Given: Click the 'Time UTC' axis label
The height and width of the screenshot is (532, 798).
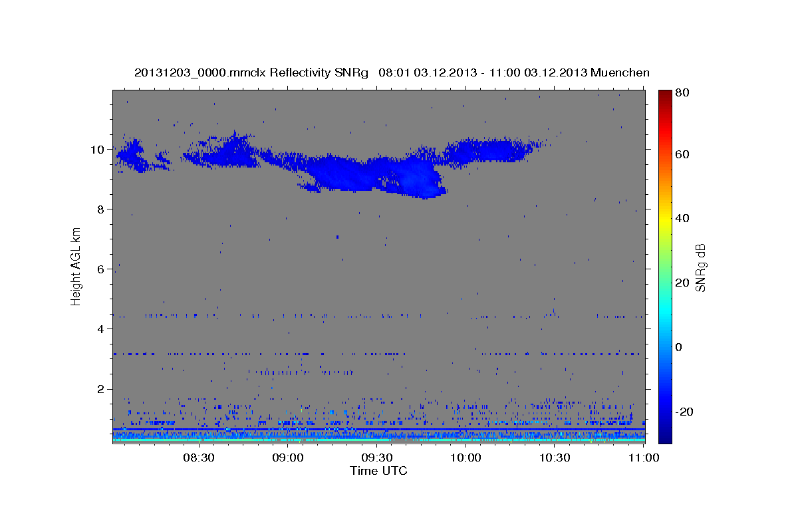Looking at the screenshot, I should (378, 471).
